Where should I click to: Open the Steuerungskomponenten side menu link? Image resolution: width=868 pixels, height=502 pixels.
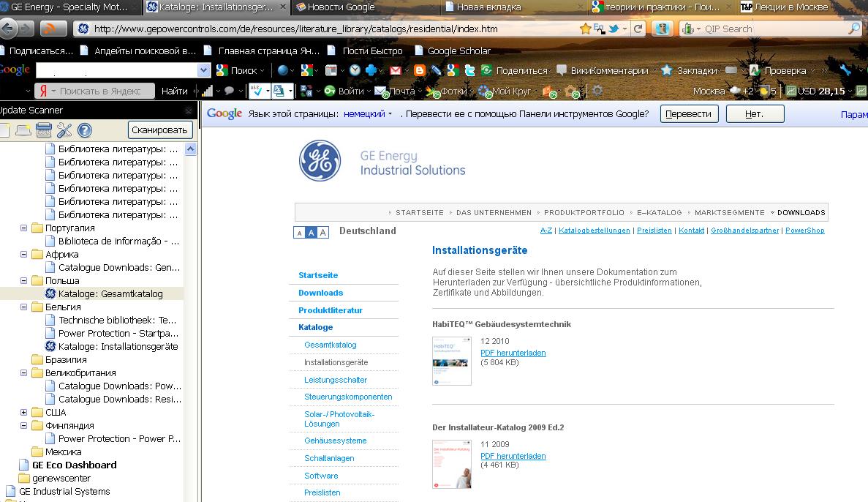pos(348,397)
